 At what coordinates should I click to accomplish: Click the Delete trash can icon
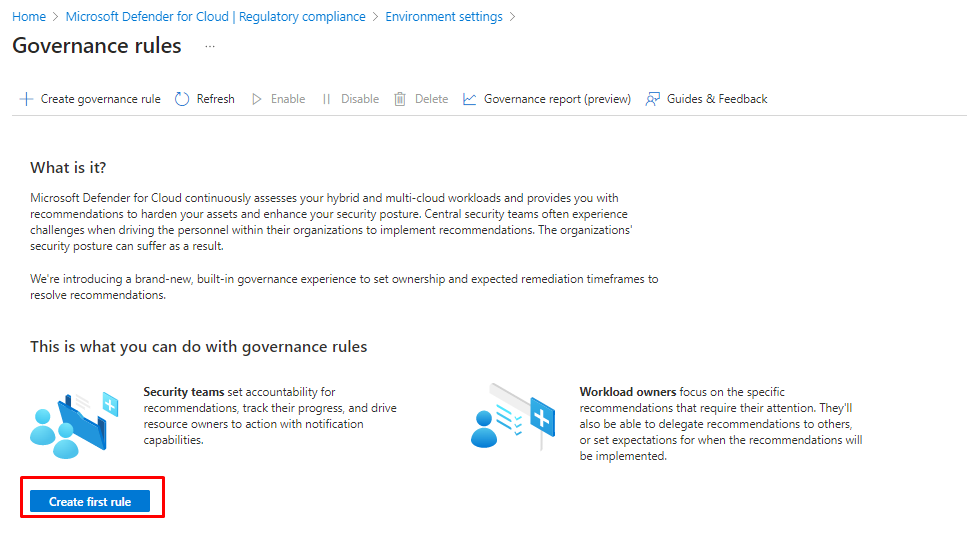pyautogui.click(x=400, y=99)
